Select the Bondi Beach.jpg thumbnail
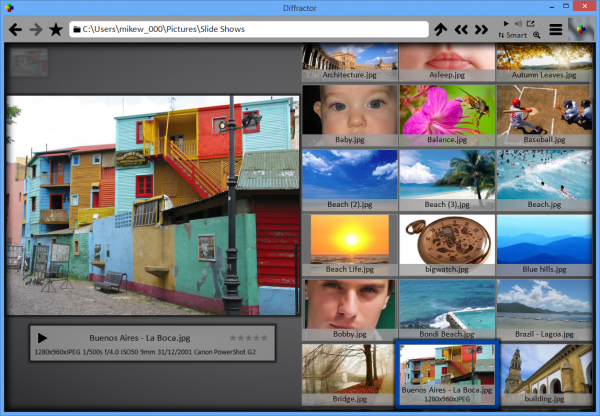This screenshot has width=600, height=416. tap(447, 309)
